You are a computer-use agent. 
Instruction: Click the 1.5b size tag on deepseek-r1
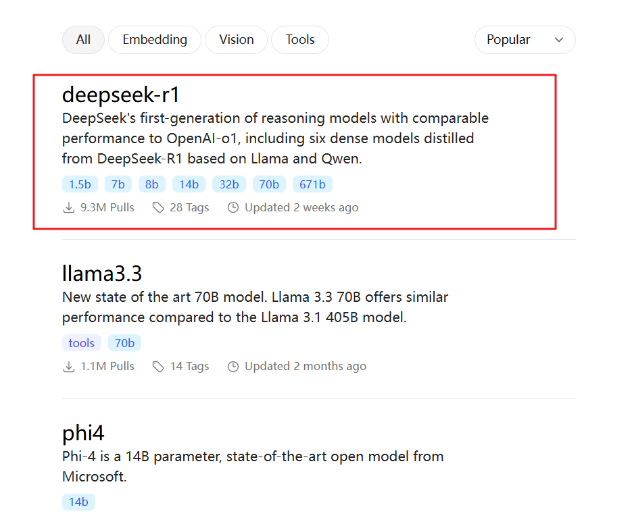click(x=79, y=184)
